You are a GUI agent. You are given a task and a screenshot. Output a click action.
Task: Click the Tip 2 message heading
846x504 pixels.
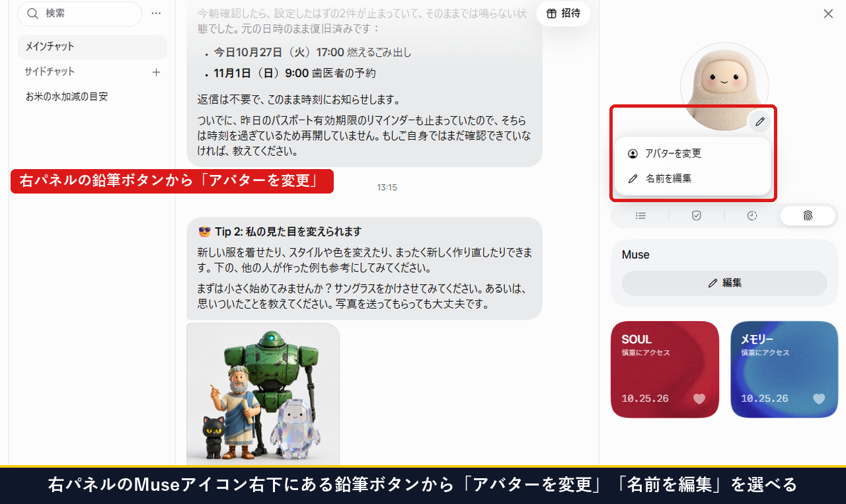coord(280,232)
